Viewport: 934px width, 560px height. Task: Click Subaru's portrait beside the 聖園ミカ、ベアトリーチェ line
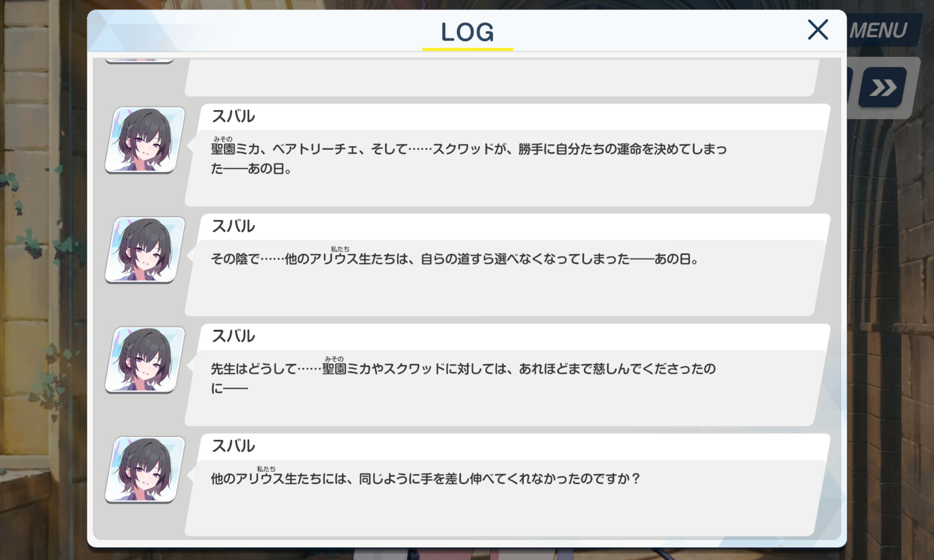point(145,140)
